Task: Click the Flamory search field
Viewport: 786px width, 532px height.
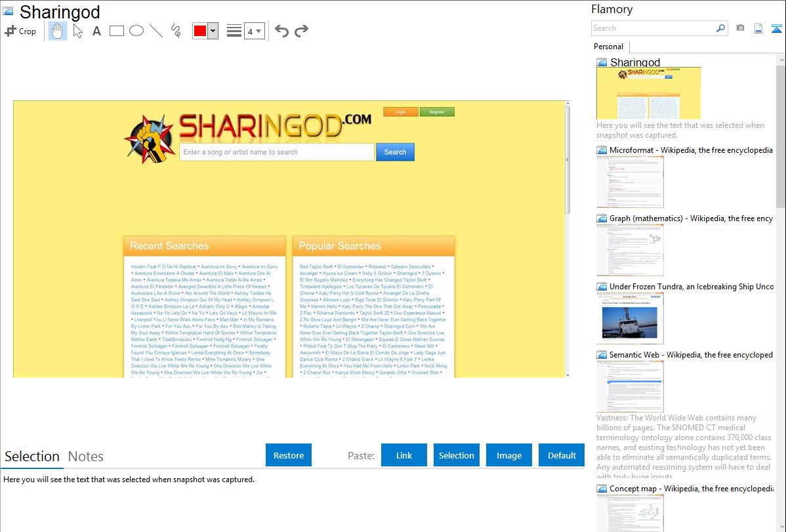Action: tap(653, 28)
